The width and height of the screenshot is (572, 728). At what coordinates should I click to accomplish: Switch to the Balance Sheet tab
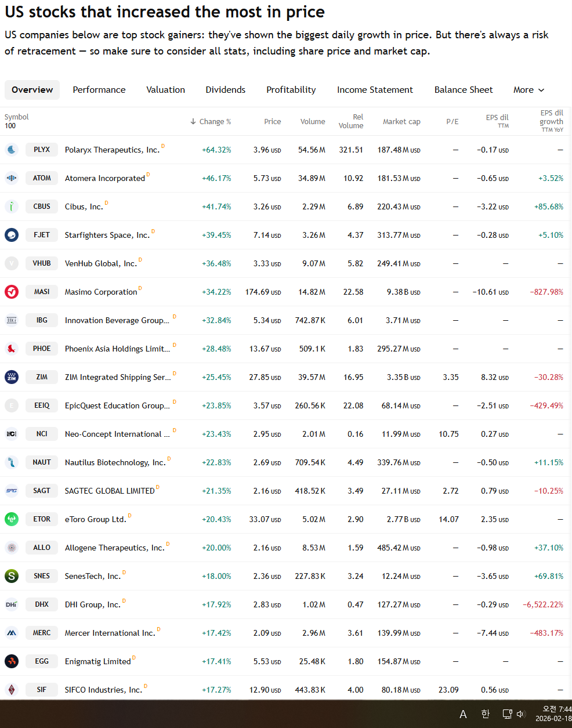click(464, 90)
